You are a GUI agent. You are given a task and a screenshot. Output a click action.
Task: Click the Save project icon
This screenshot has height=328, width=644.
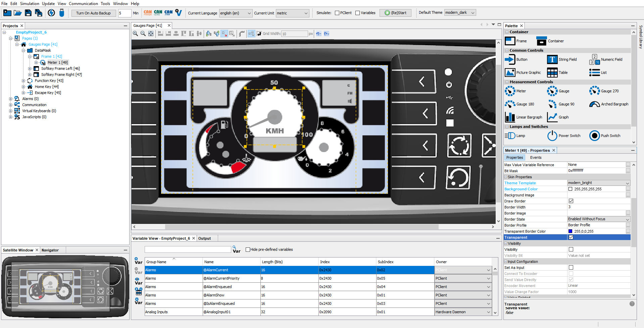pos(28,13)
